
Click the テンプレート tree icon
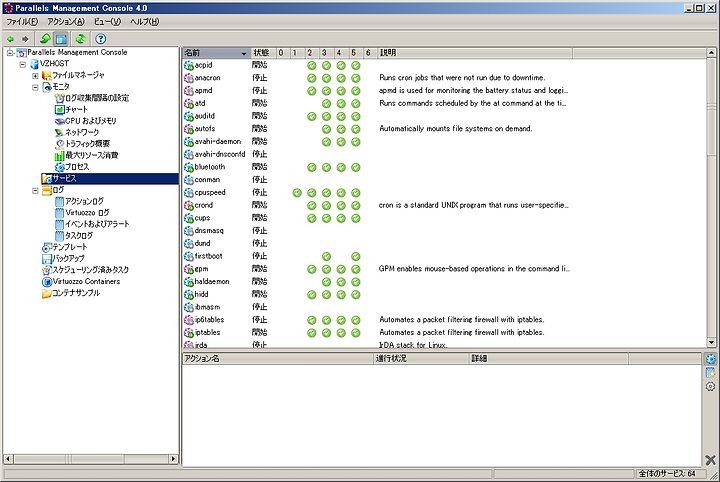click(x=46, y=247)
